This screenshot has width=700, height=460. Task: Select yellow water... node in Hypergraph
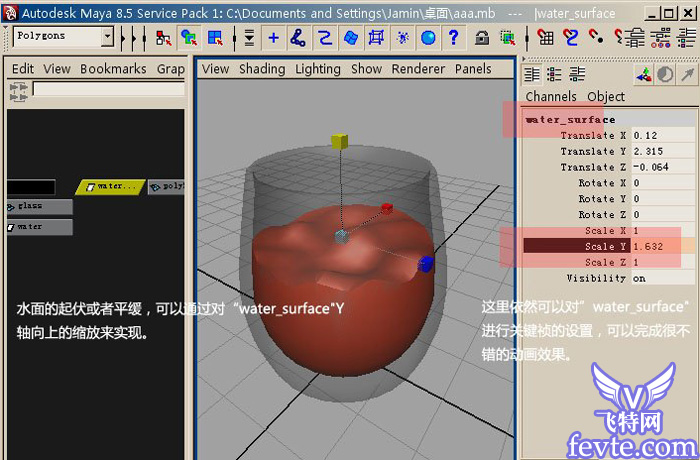(x=110, y=187)
